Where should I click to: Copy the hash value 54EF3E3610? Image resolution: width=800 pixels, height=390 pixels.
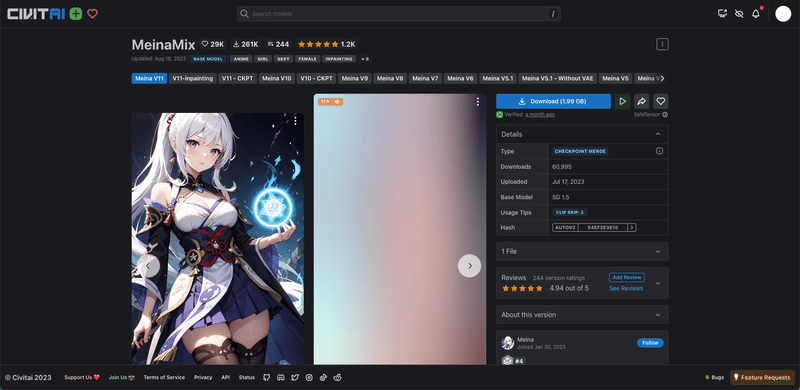pyautogui.click(x=603, y=228)
